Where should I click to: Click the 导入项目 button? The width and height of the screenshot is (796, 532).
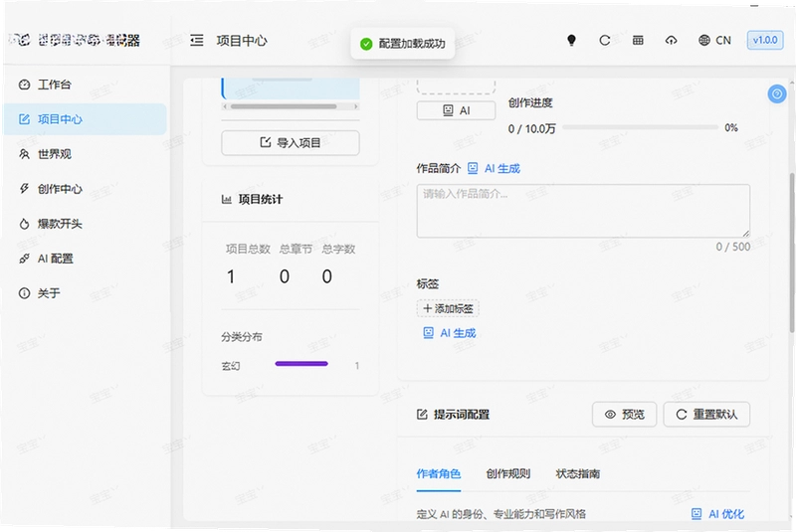coord(291,142)
